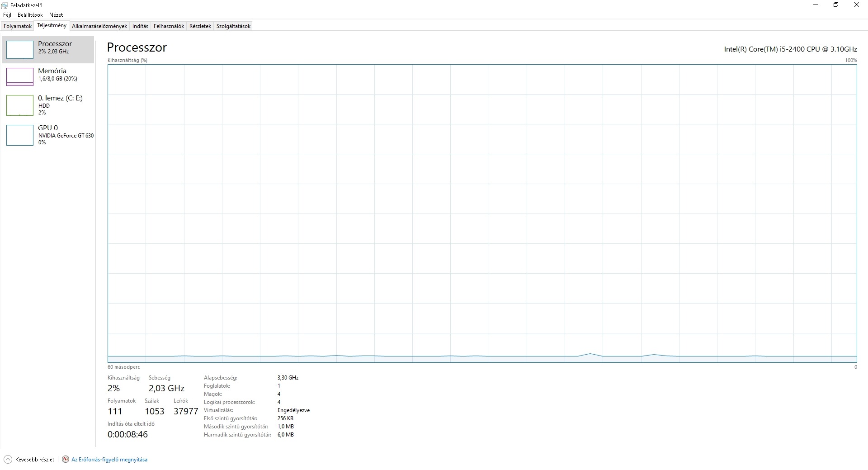Click the 1053 Szálak count
Screen dimensions: 868x470
155,411
